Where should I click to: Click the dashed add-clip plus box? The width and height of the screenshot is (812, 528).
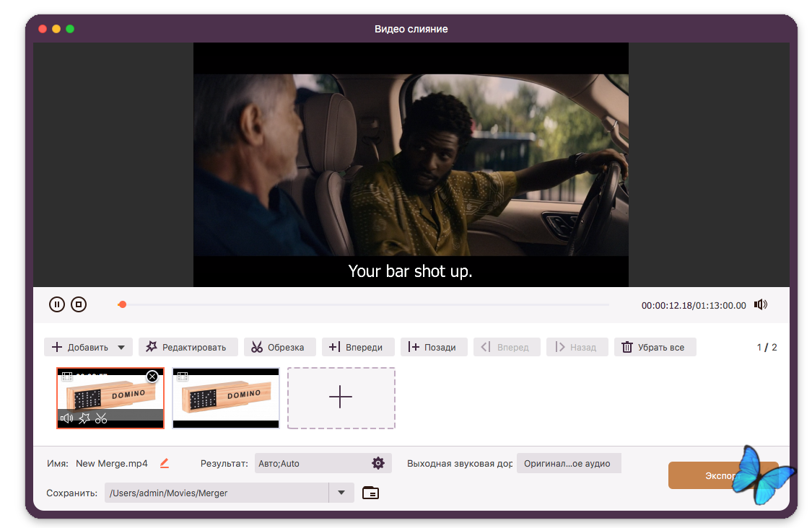[341, 397]
